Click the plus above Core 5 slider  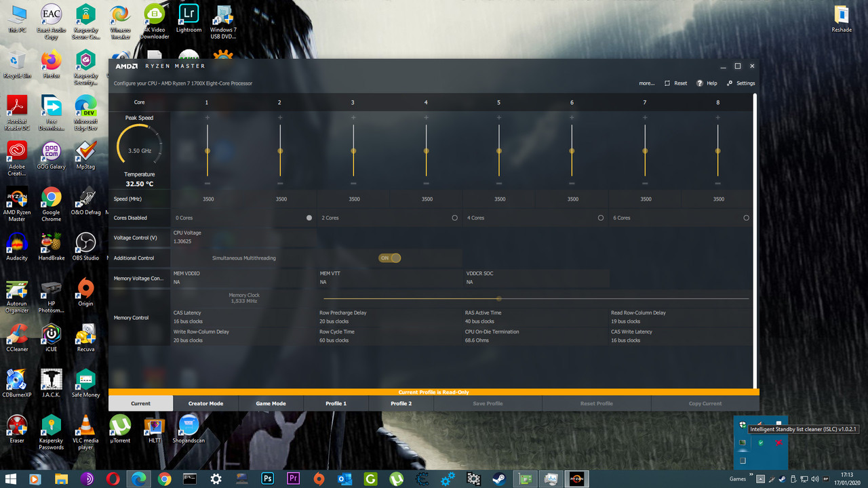[498, 118]
